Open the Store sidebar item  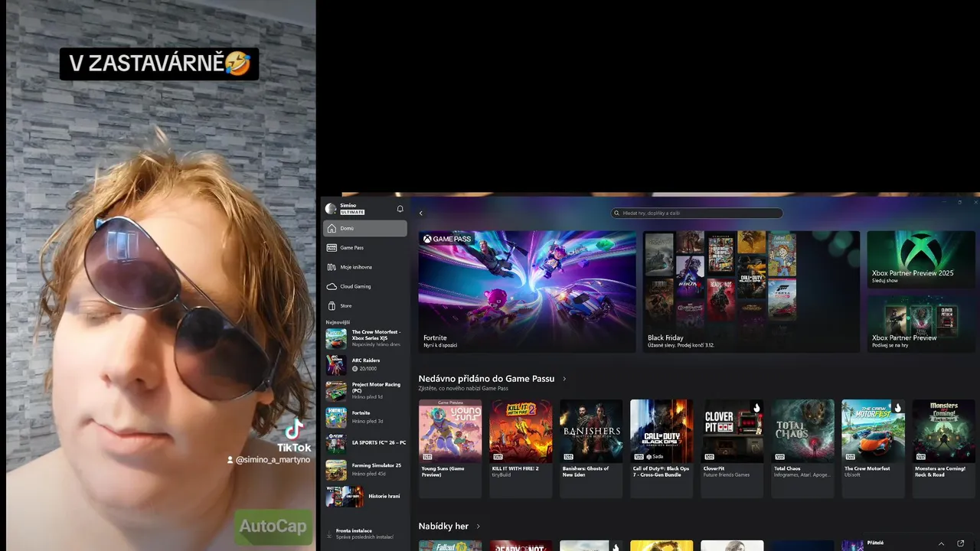click(x=365, y=305)
